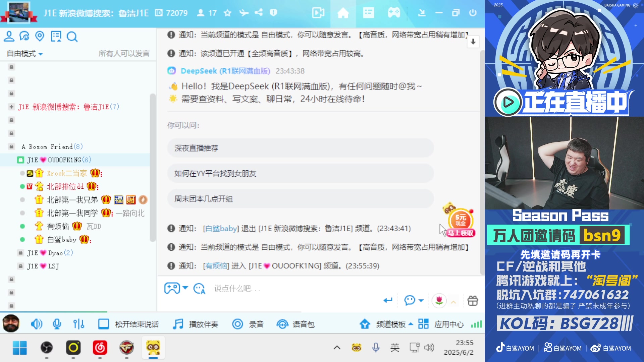This screenshot has width=644, height=362.
Task: Open the channel notice board icon
Action: point(56,36)
